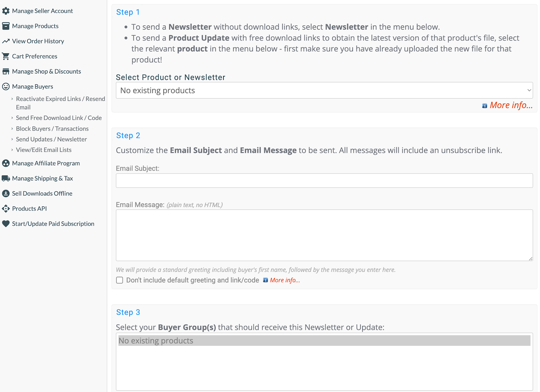
Task: Open the Send Updates / Newsletter menu item
Action: point(51,139)
